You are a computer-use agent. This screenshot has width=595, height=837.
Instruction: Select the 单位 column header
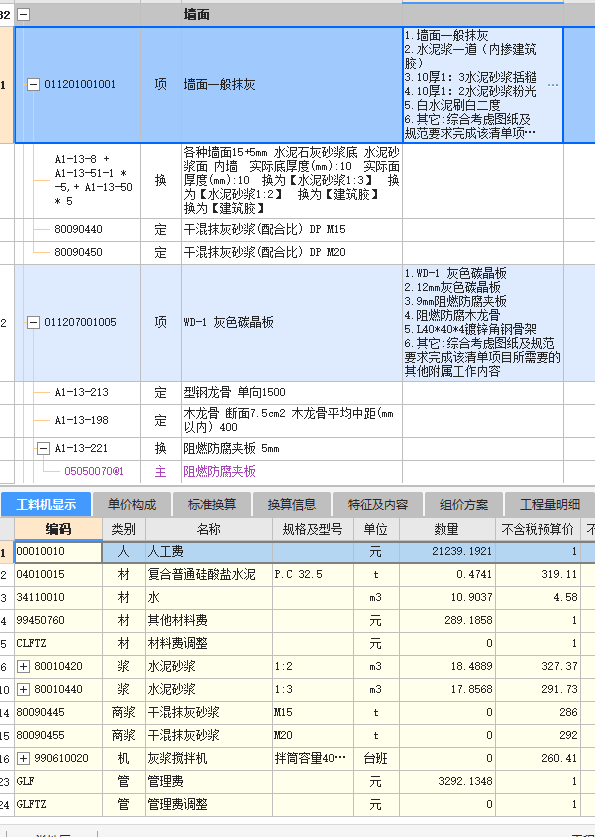[x=376, y=529]
